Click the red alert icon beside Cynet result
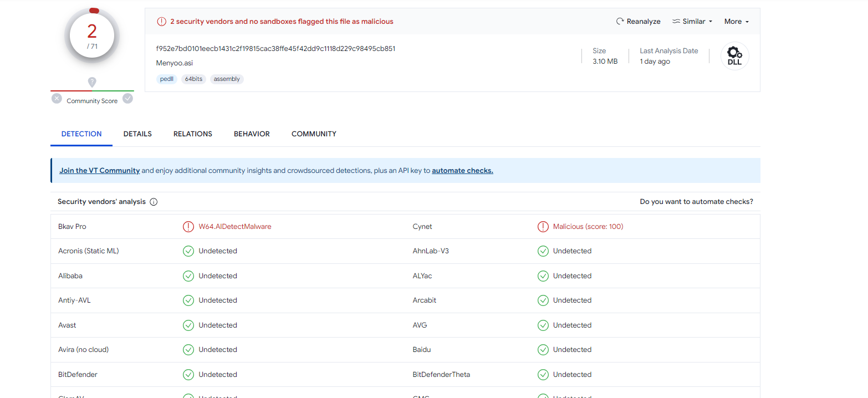The height and width of the screenshot is (398, 868). click(543, 227)
